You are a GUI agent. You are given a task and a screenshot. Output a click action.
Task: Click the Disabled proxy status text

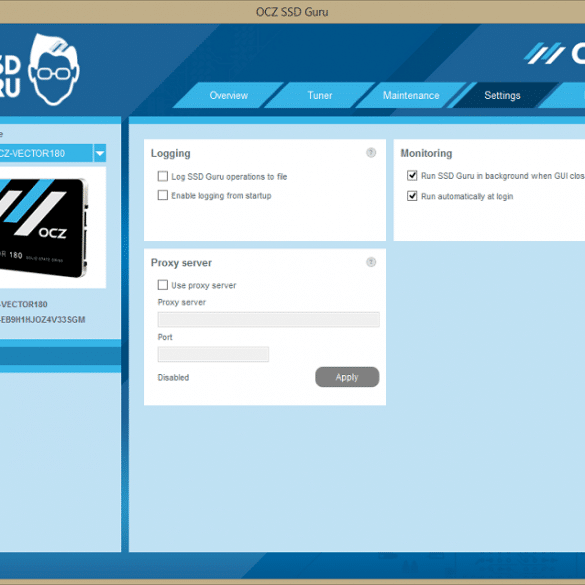pyautogui.click(x=173, y=378)
